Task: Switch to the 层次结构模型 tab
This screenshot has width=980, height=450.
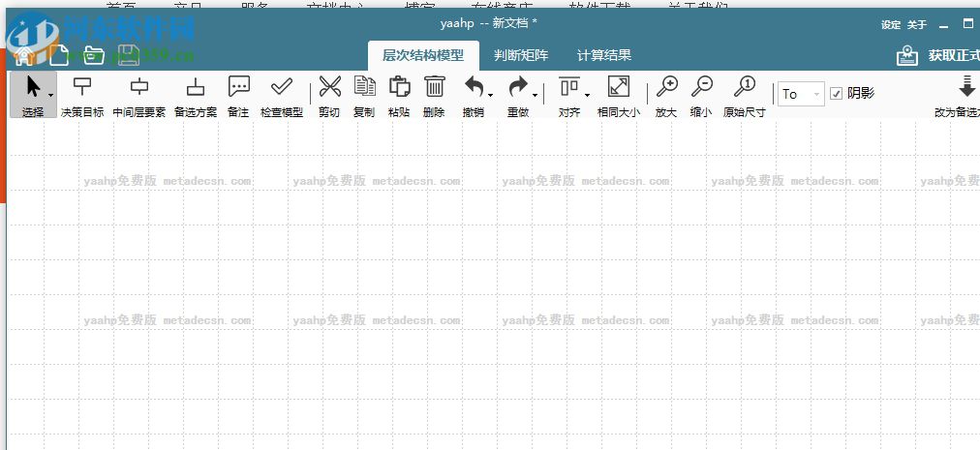Action: click(423, 55)
